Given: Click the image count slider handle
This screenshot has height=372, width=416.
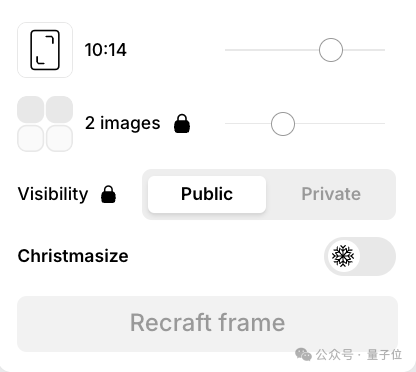Looking at the screenshot, I should click(x=283, y=124).
